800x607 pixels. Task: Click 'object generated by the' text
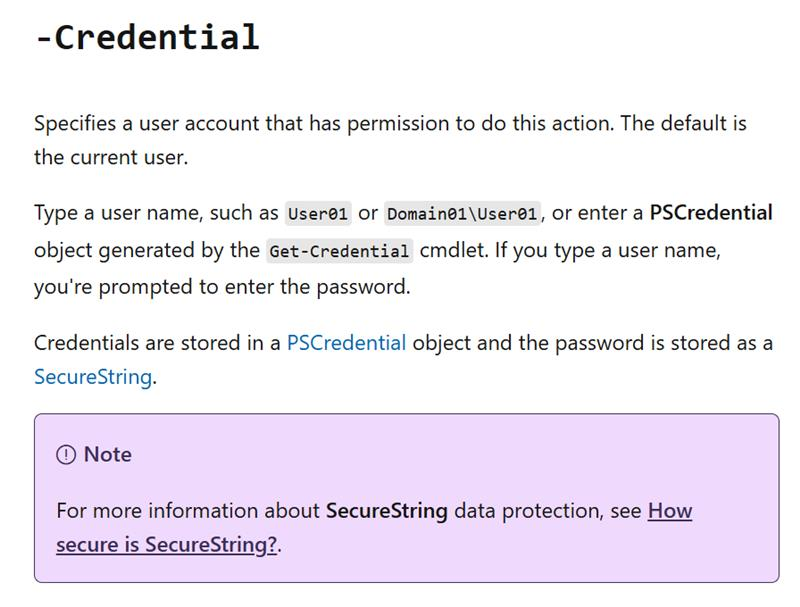point(147,250)
